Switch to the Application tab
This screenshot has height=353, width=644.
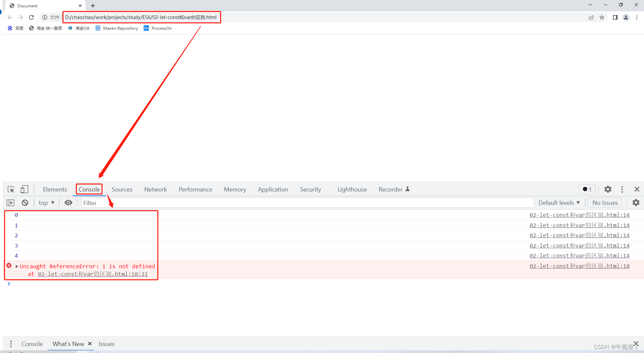pyautogui.click(x=273, y=190)
